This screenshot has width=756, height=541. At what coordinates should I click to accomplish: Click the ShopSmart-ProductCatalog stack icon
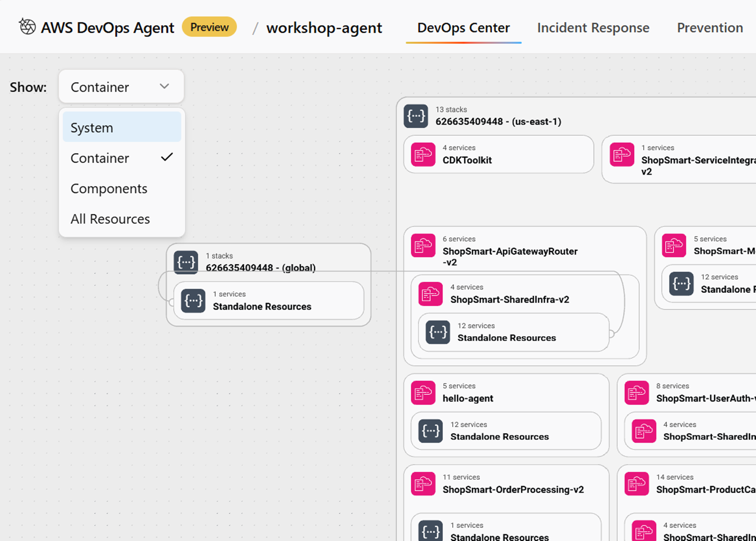tap(637, 484)
